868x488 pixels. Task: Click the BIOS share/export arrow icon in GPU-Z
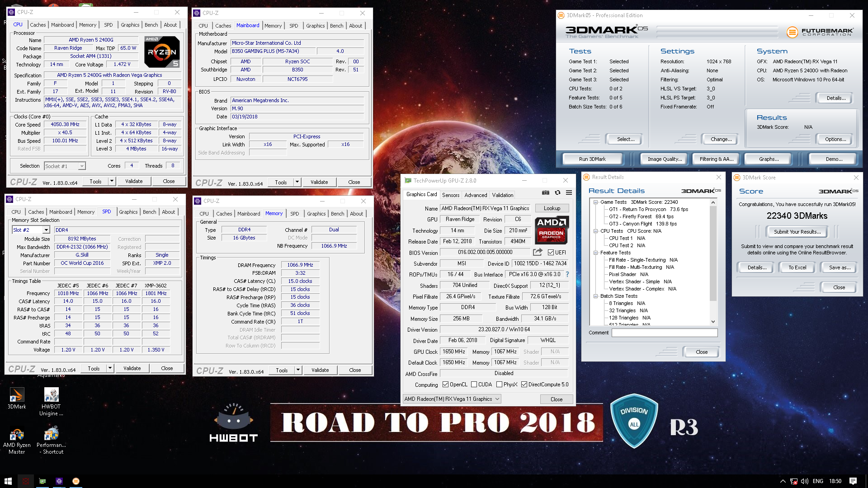coord(538,252)
